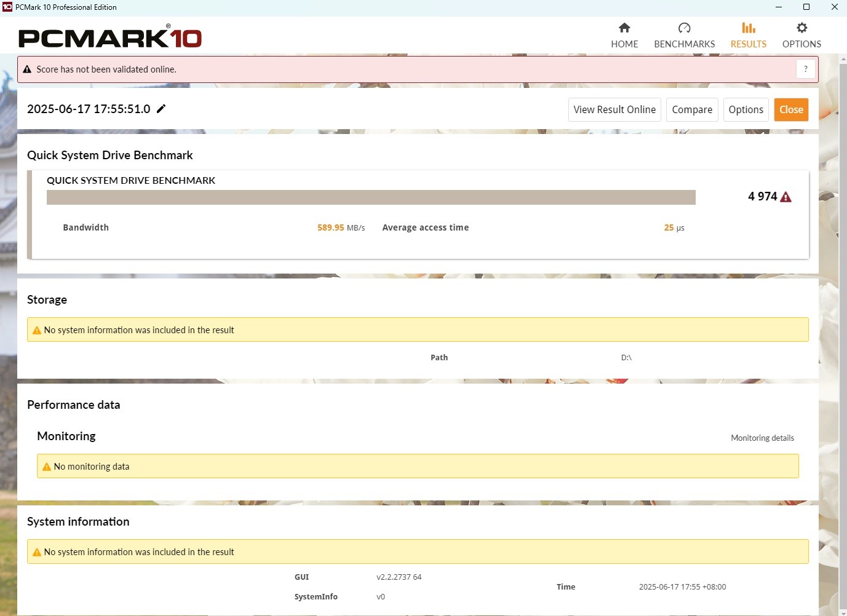Click View Result Online button
The width and height of the screenshot is (847, 616).
tap(614, 109)
